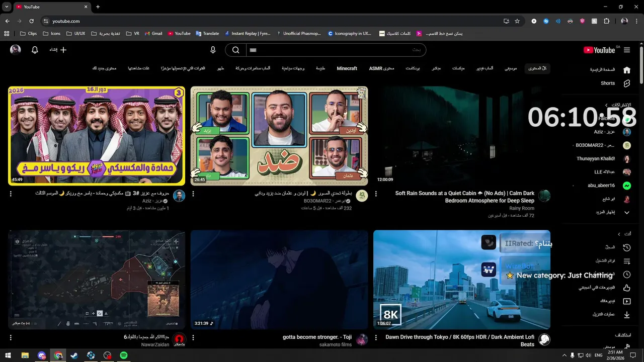Open the tab search dropdown in Chrome
The image size is (644, 362).
tap(7, 7)
